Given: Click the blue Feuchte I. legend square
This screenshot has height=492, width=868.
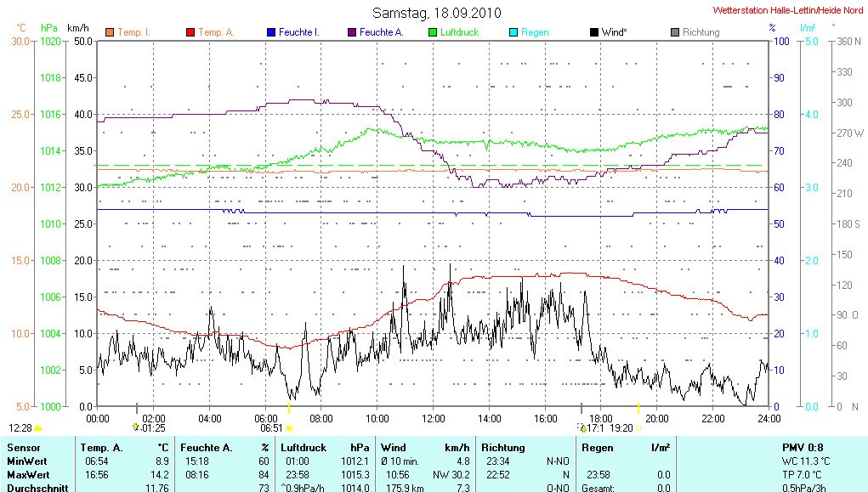Looking at the screenshot, I should (x=270, y=32).
